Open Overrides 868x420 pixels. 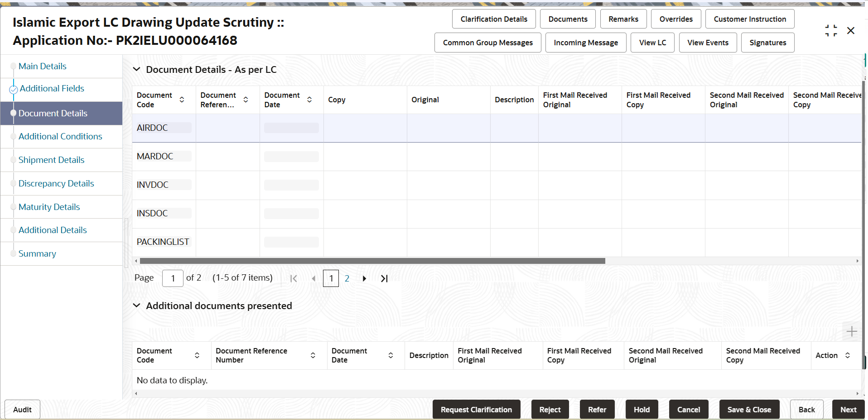coord(676,19)
